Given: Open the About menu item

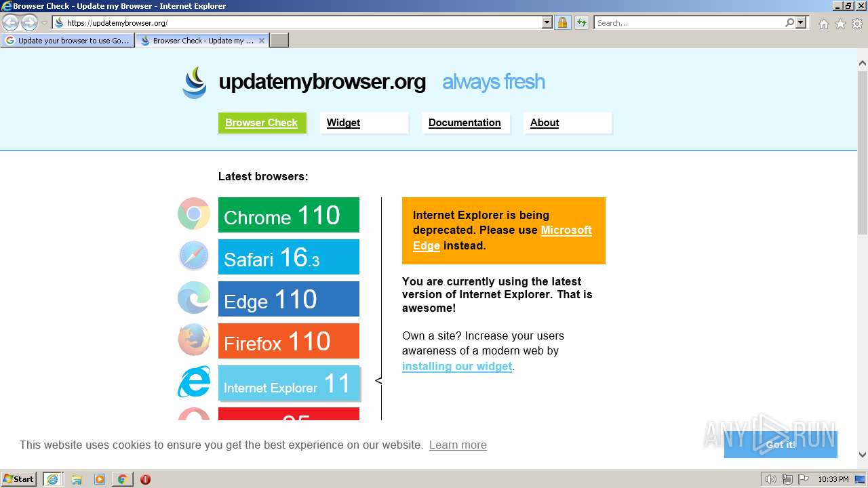Looking at the screenshot, I should click(x=568, y=123).
